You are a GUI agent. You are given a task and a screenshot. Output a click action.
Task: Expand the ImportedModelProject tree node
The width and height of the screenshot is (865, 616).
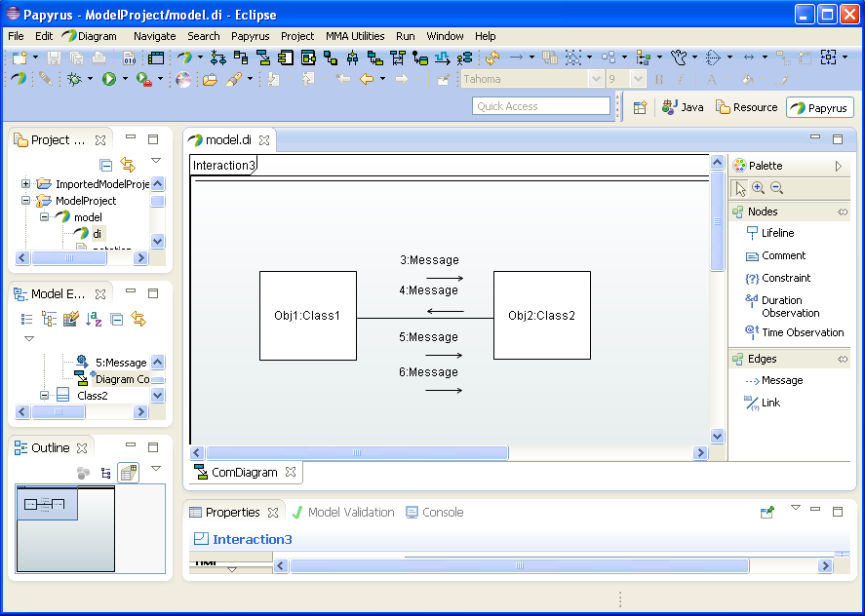pyautogui.click(x=25, y=183)
